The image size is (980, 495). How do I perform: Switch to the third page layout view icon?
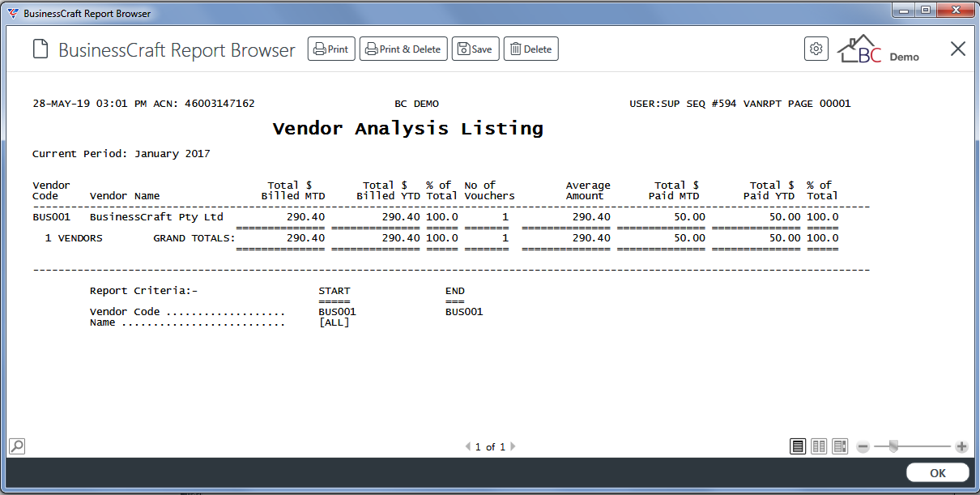840,446
